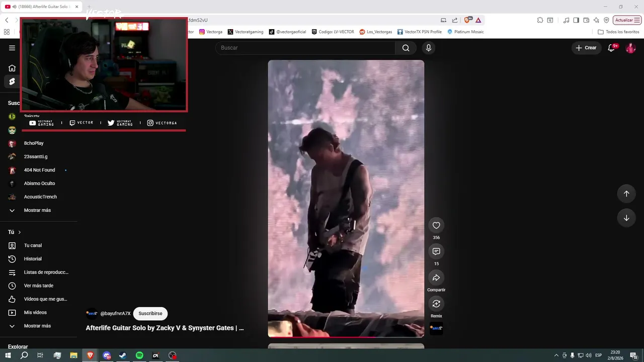Open the Windows Start menu

coord(8,355)
